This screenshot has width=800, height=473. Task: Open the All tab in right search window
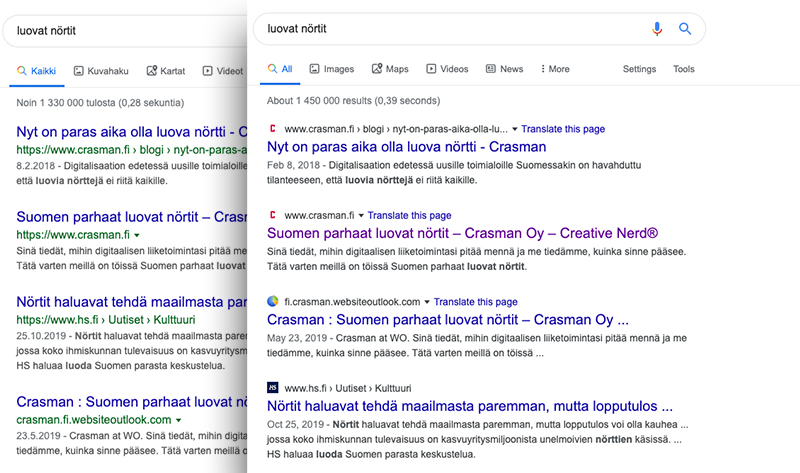(281, 69)
